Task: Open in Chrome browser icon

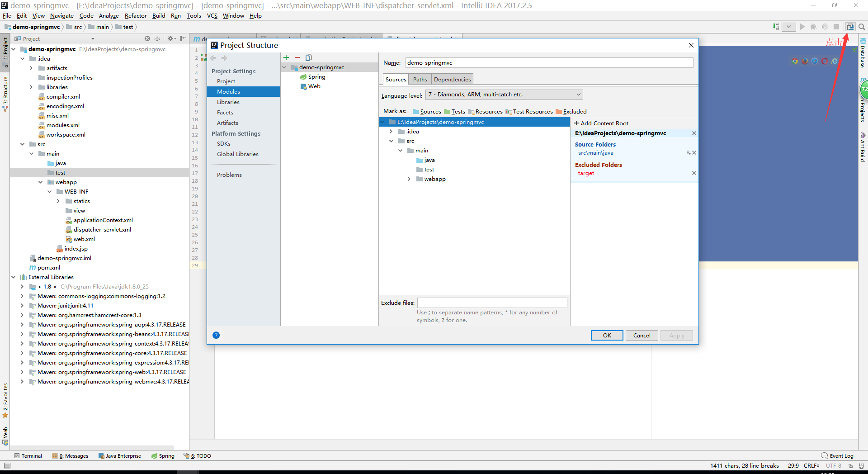Action: click(x=795, y=61)
